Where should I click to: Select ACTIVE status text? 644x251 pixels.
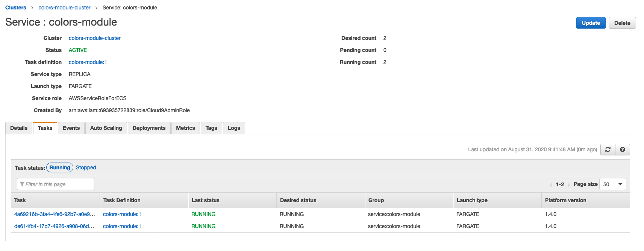pos(78,50)
